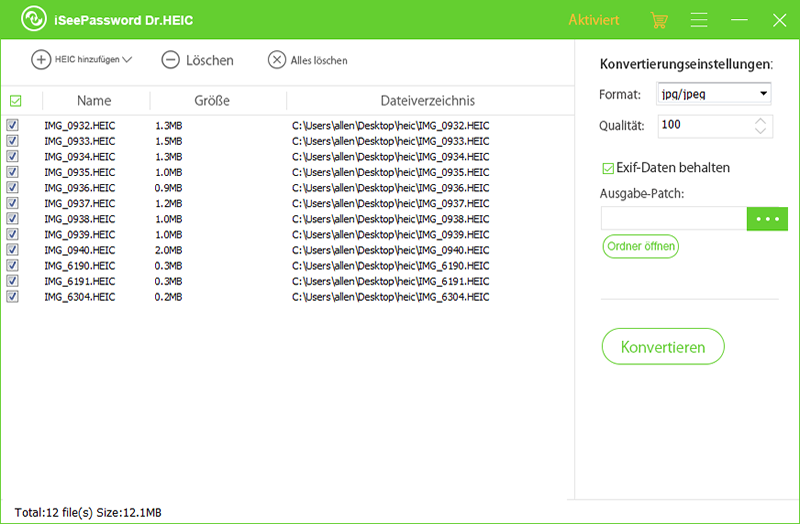800x524 pixels.
Task: Click the 0.2MB size of IMG_6304.HEIC
Action: [x=168, y=296]
